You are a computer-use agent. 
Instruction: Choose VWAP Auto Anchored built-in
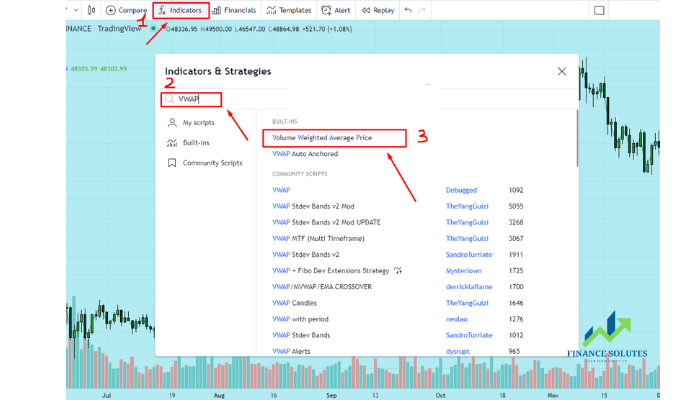coord(305,154)
